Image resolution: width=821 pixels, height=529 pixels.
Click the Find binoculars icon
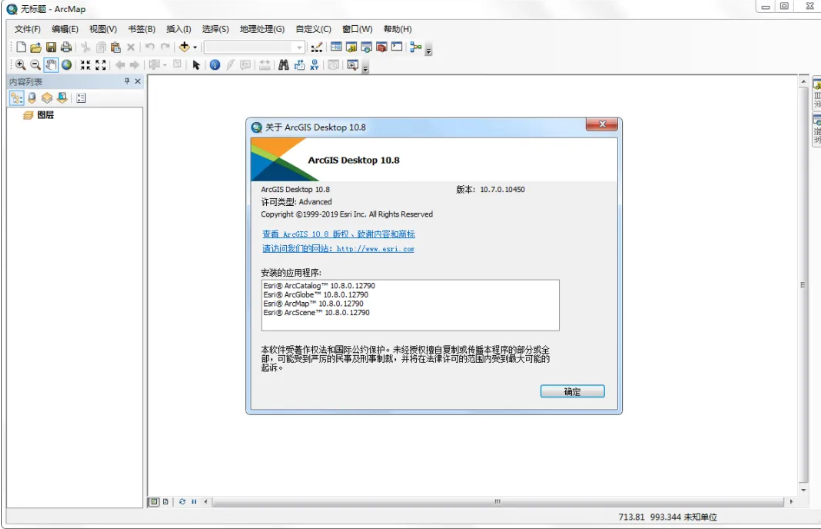tap(283, 65)
